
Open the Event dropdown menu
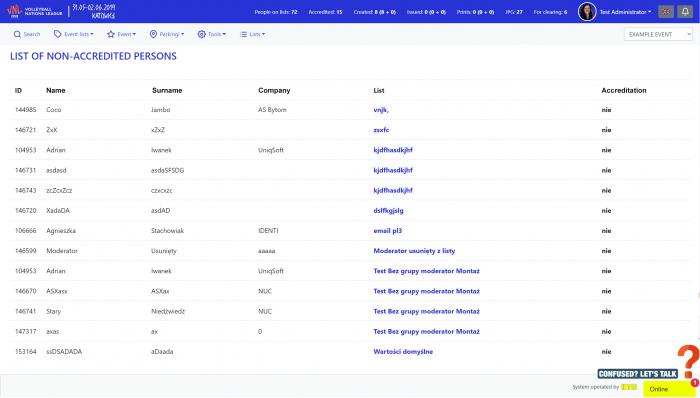[x=121, y=34]
